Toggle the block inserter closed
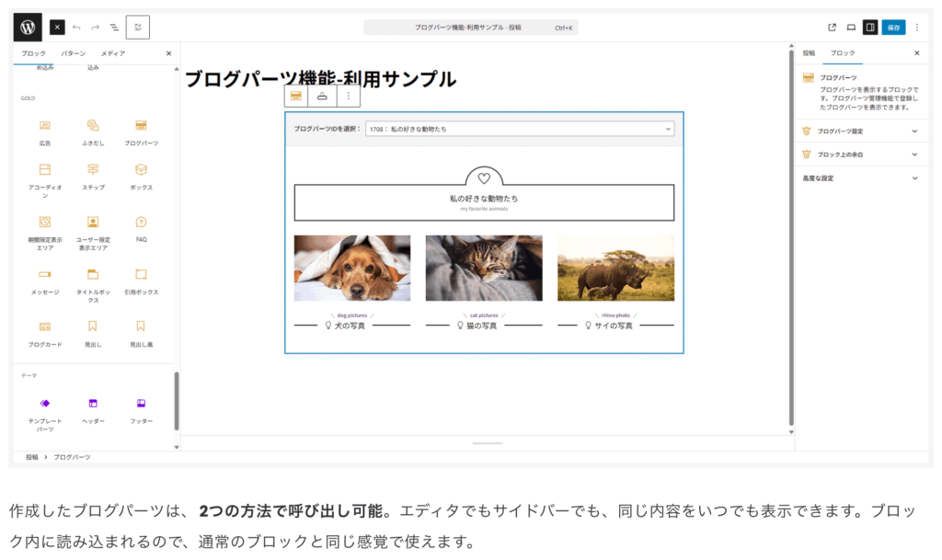Screen dimensions: 942x560 [x=57, y=28]
